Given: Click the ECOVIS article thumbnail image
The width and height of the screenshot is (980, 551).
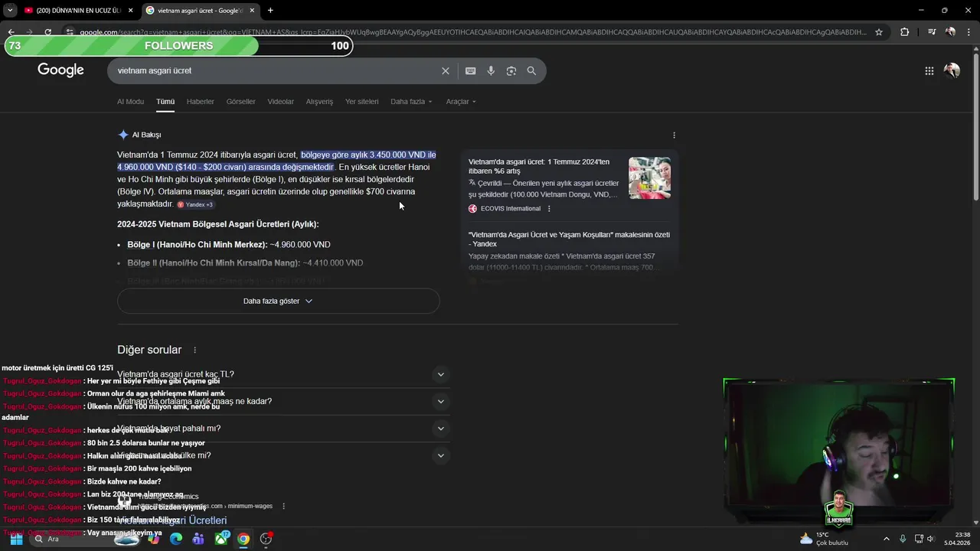Looking at the screenshot, I should pos(649,178).
